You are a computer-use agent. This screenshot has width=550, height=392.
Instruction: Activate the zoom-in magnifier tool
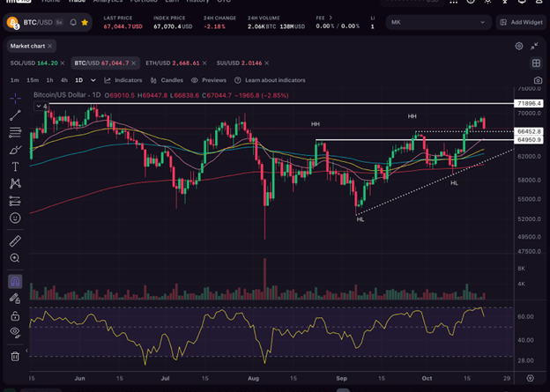coord(15,258)
